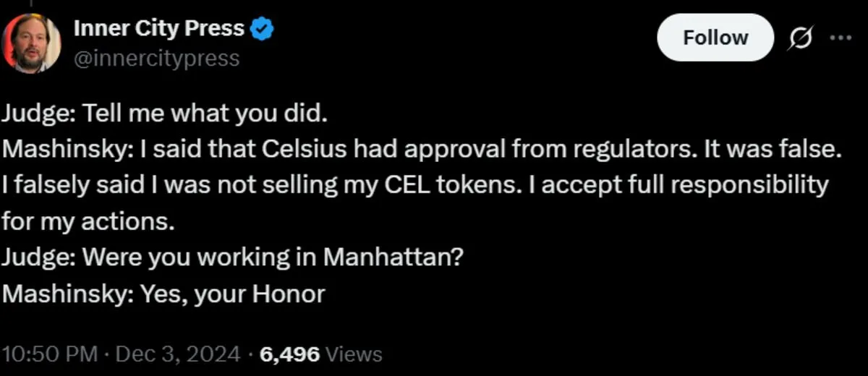The image size is (868, 376).
Task: Open the Inner City Press profile avatar
Action: coord(32,43)
